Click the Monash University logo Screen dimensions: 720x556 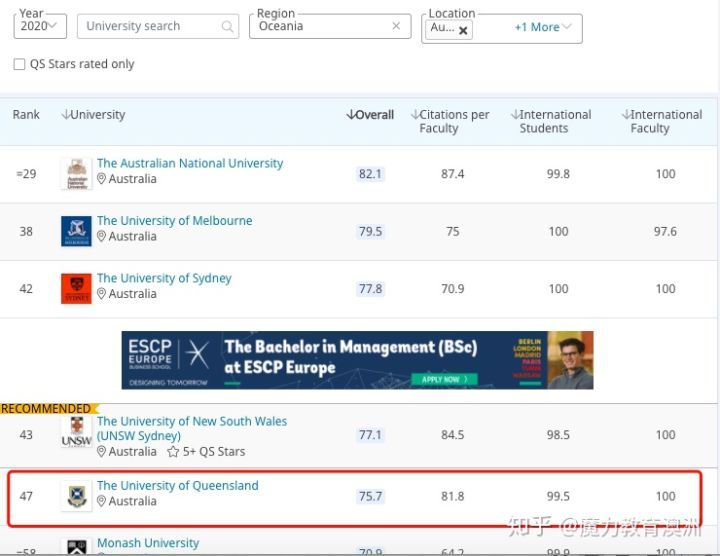click(76, 547)
